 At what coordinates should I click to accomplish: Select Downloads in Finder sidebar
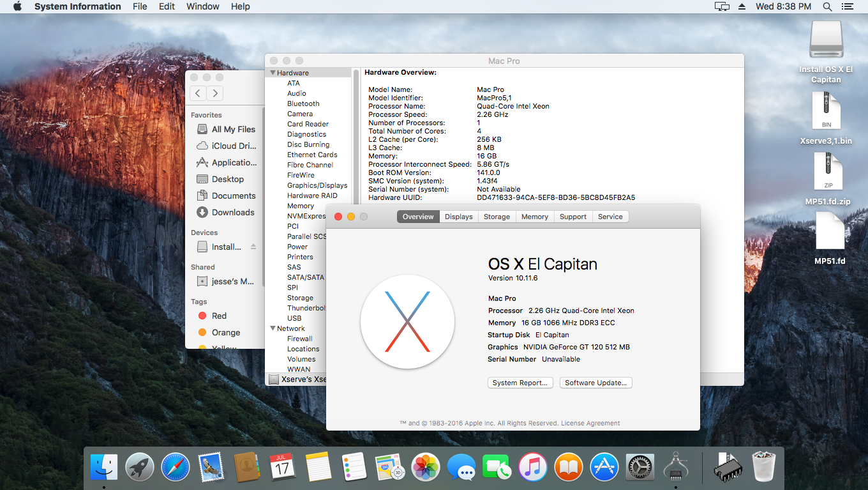[x=226, y=212]
